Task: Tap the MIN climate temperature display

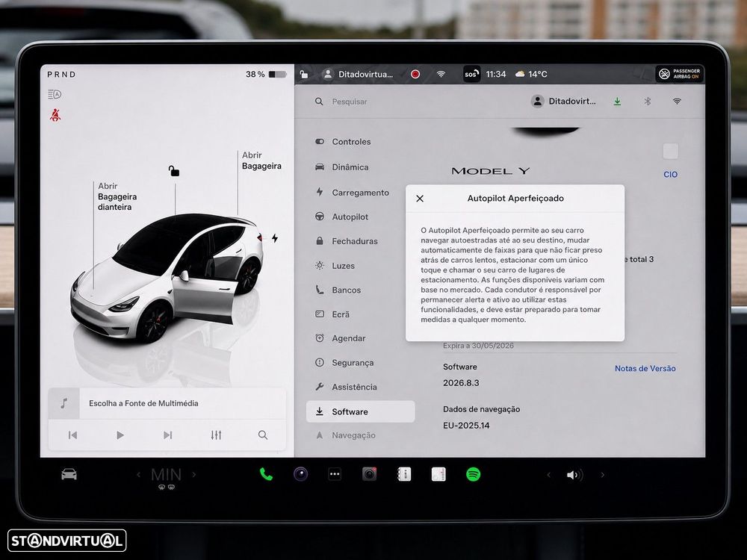Action: pos(167,475)
